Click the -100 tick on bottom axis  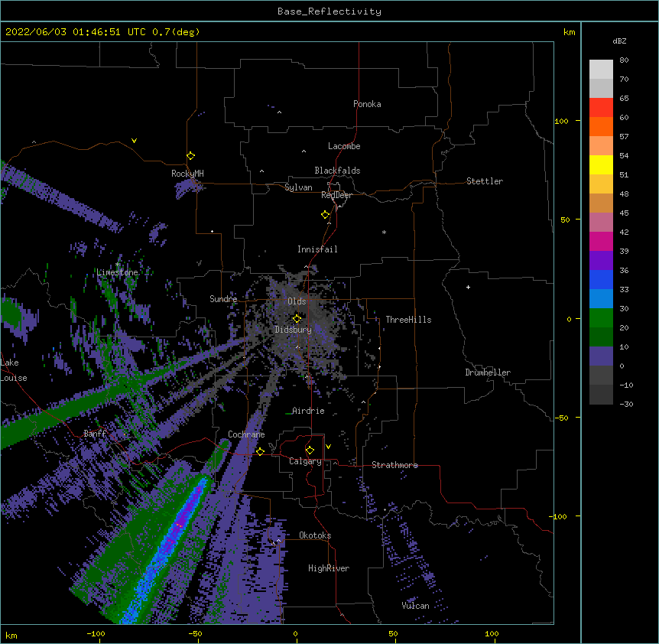click(96, 633)
